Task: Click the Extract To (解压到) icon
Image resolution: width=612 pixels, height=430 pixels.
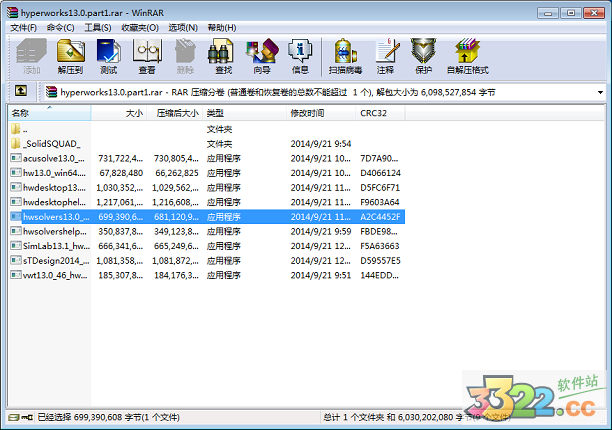Action: pyautogui.click(x=70, y=51)
